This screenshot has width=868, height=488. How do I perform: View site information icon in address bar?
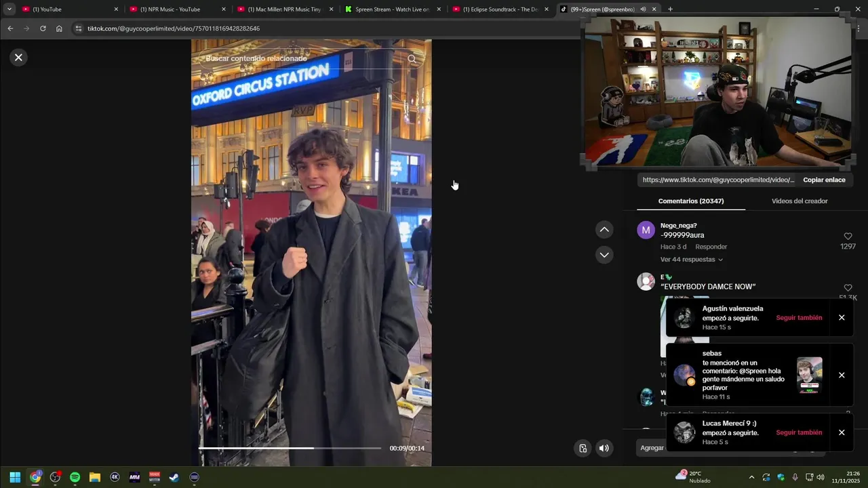[78, 28]
